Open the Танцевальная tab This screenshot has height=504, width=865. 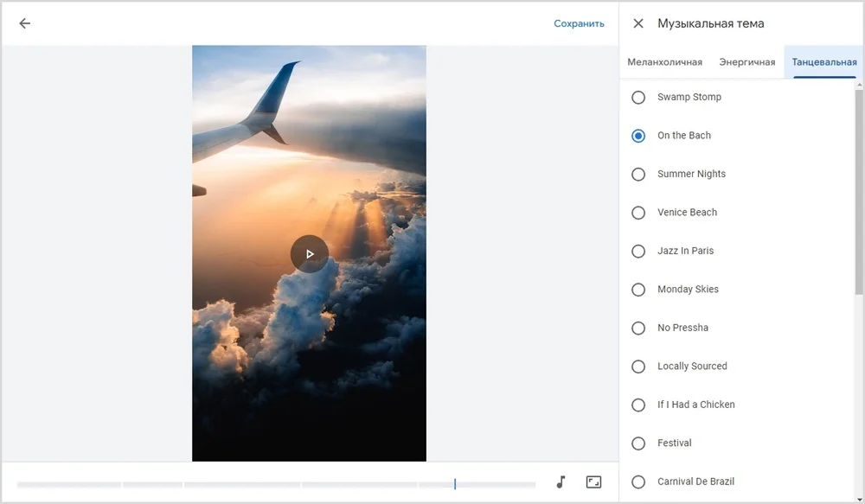click(x=823, y=62)
